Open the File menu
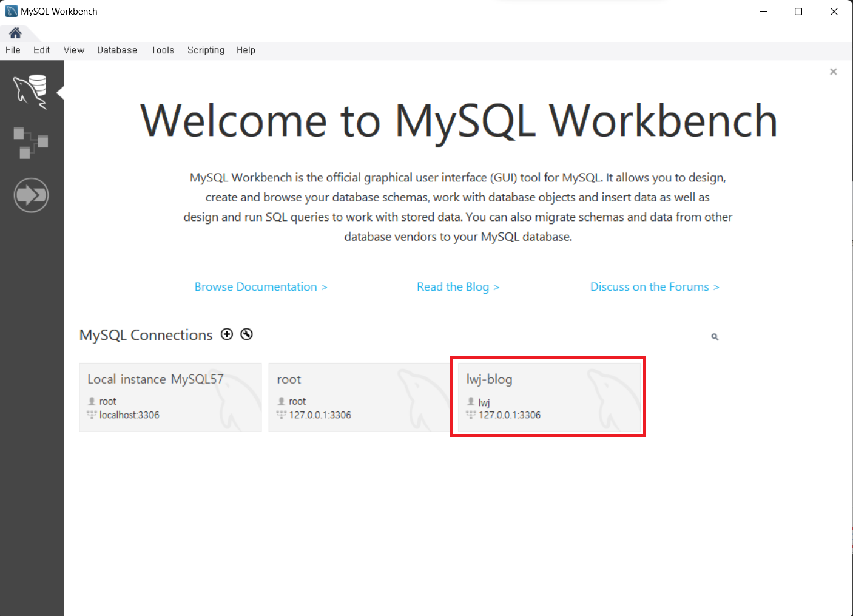The height and width of the screenshot is (616, 853). [x=13, y=50]
